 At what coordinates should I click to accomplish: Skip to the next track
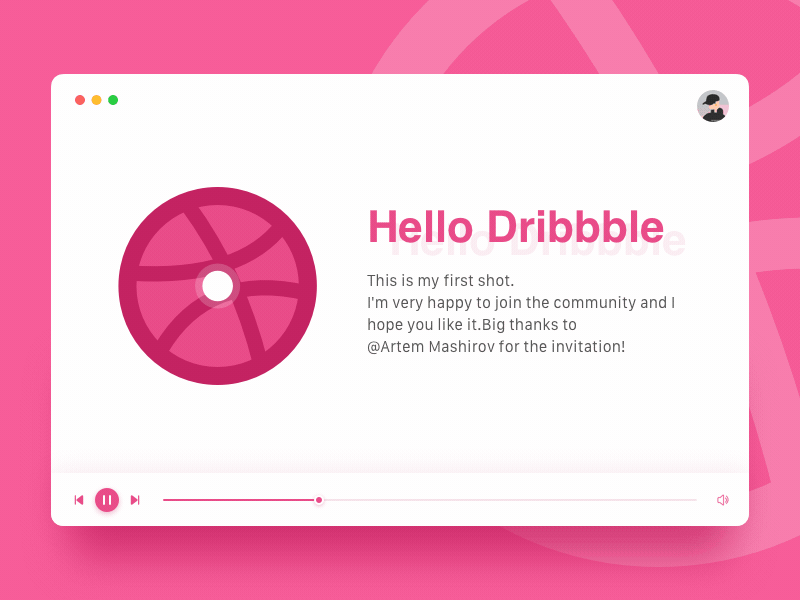pos(135,500)
